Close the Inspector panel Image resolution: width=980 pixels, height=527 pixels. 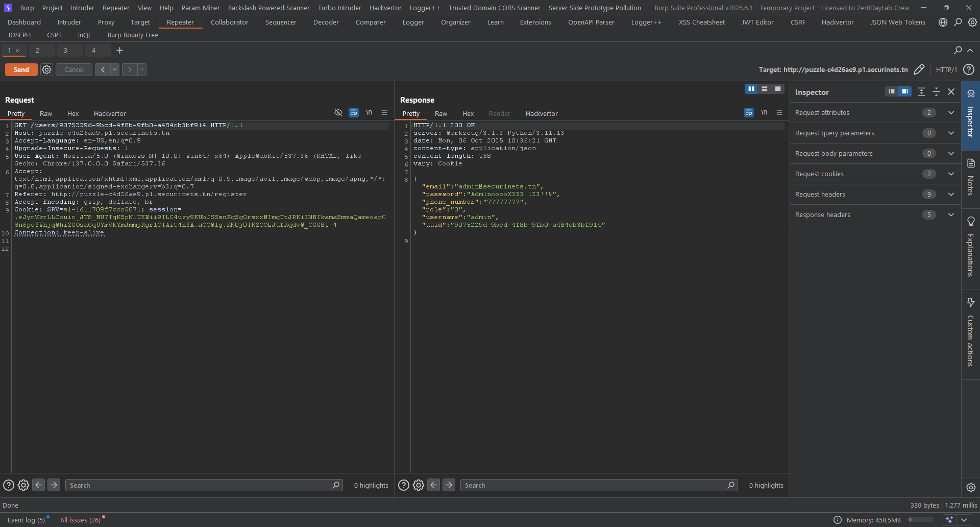click(951, 92)
